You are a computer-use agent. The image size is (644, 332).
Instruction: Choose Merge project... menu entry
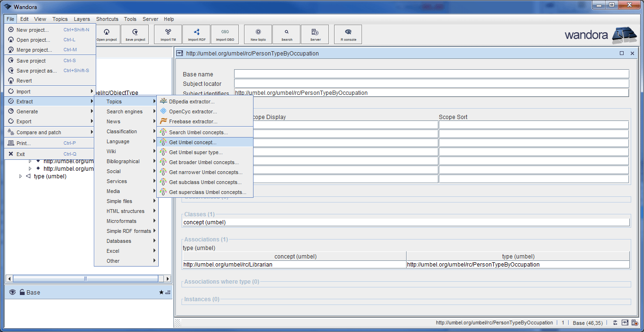[50, 50]
